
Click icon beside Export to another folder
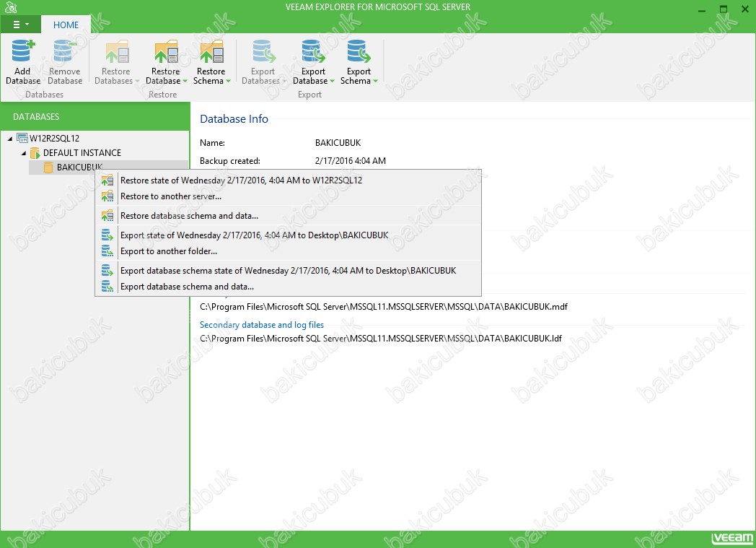(x=107, y=251)
